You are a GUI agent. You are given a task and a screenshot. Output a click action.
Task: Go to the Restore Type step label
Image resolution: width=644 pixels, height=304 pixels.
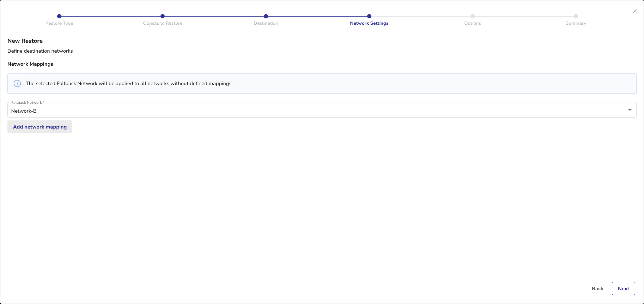click(x=59, y=23)
